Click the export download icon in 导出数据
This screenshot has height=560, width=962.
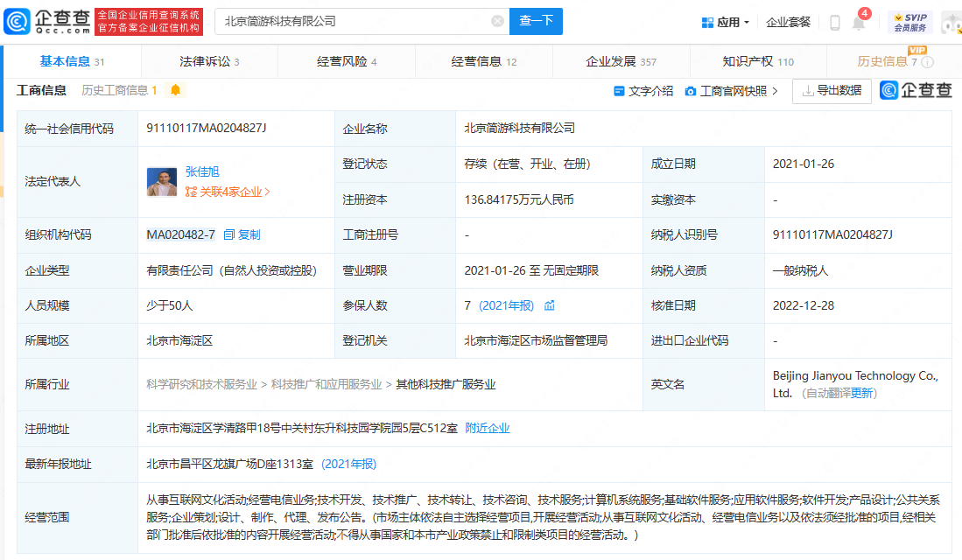tap(808, 91)
